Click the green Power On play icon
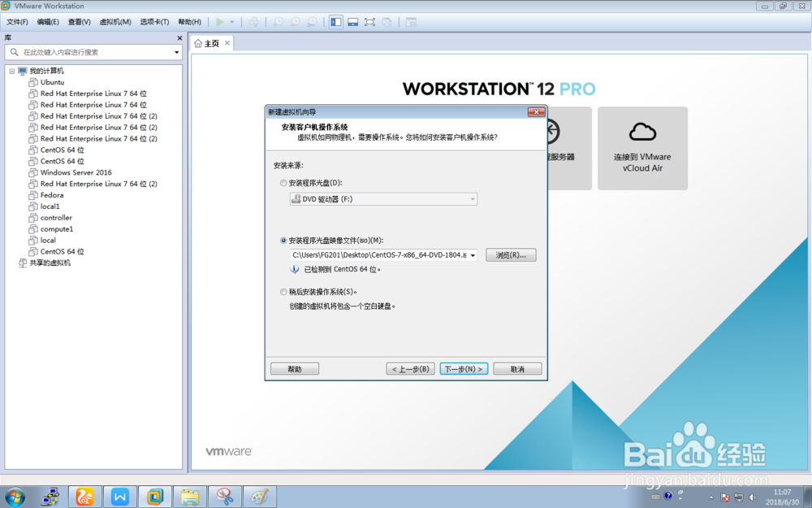Image resolution: width=812 pixels, height=508 pixels. pyautogui.click(x=220, y=22)
